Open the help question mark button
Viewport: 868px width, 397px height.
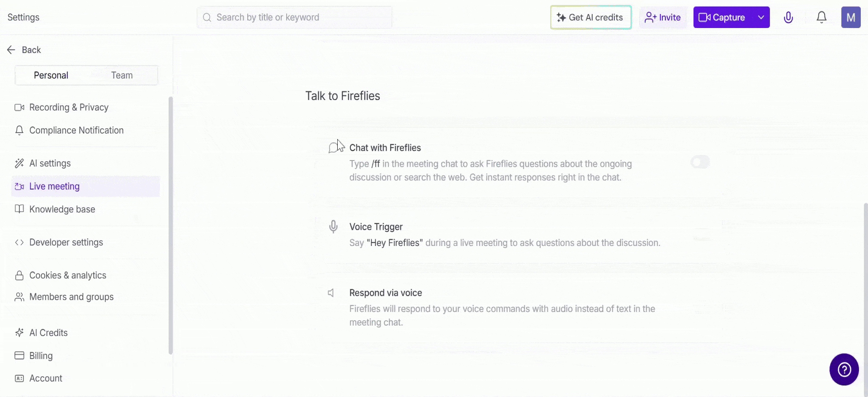click(844, 369)
